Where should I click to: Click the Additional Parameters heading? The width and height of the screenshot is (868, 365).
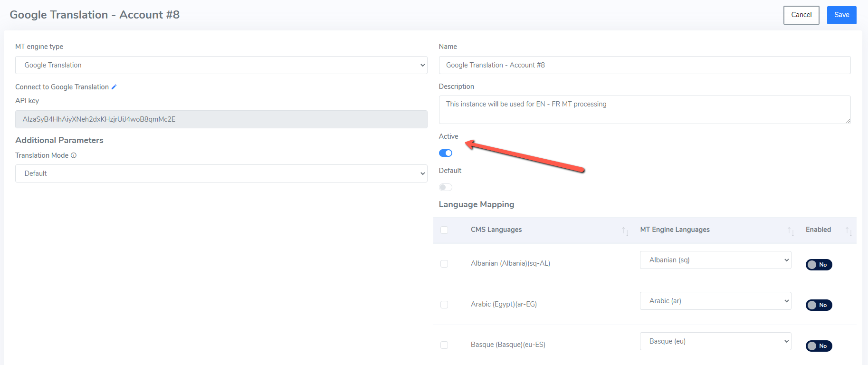point(59,140)
